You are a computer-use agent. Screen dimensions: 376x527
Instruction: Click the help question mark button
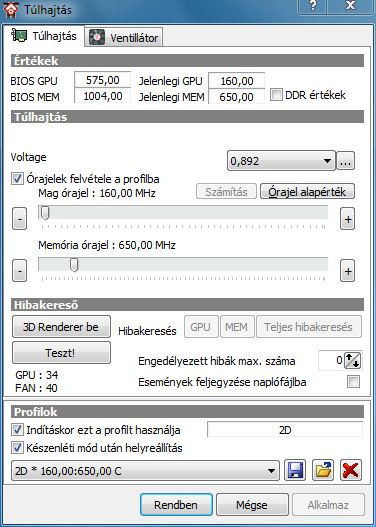(312, 6)
